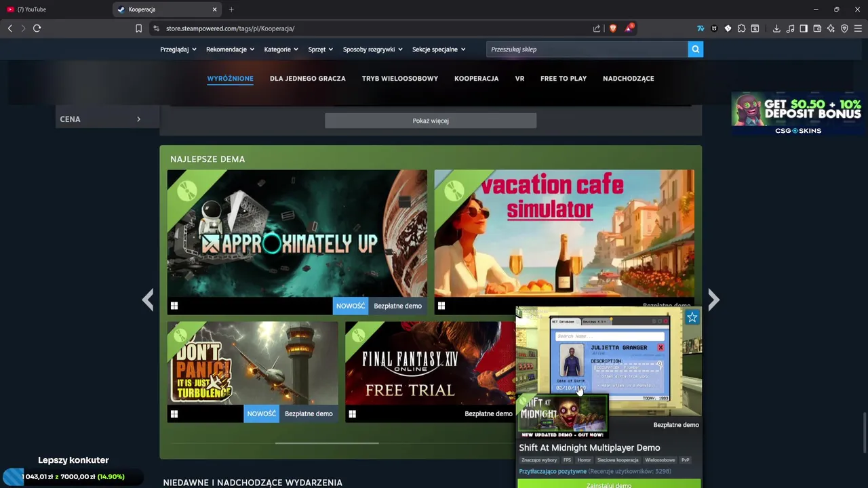Screen dimensions: 868x488
Task: Click the Lepszy konkuter donation progress bar
Action: click(73, 476)
